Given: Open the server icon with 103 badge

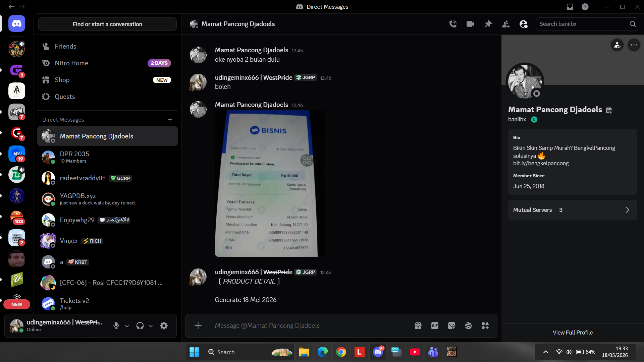Looking at the screenshot, I should point(17,217).
